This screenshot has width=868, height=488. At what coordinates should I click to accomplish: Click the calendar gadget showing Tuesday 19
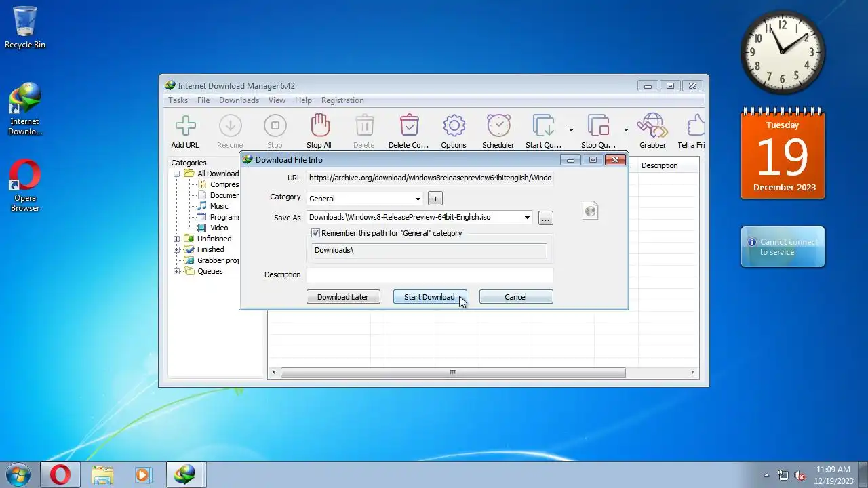click(783, 155)
